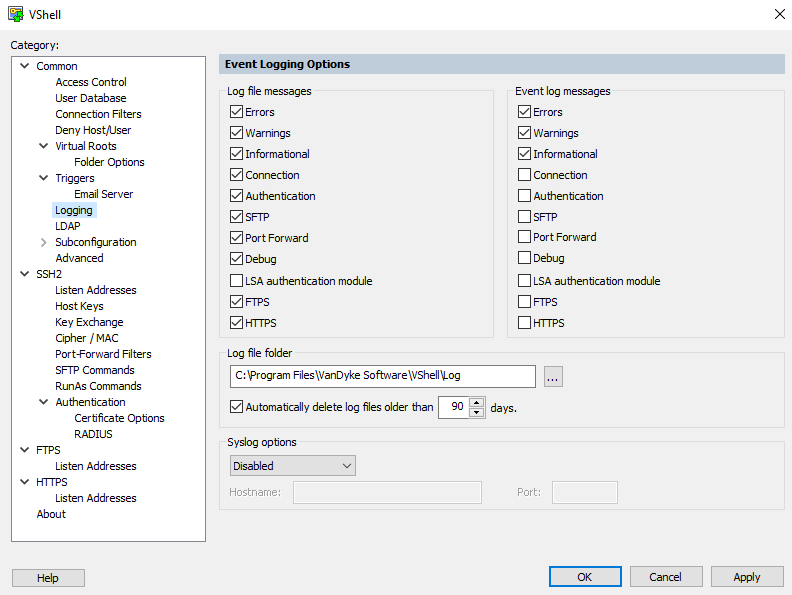Enable Connection in Event log messages
Screen dimensions: 792x595
(x=525, y=175)
